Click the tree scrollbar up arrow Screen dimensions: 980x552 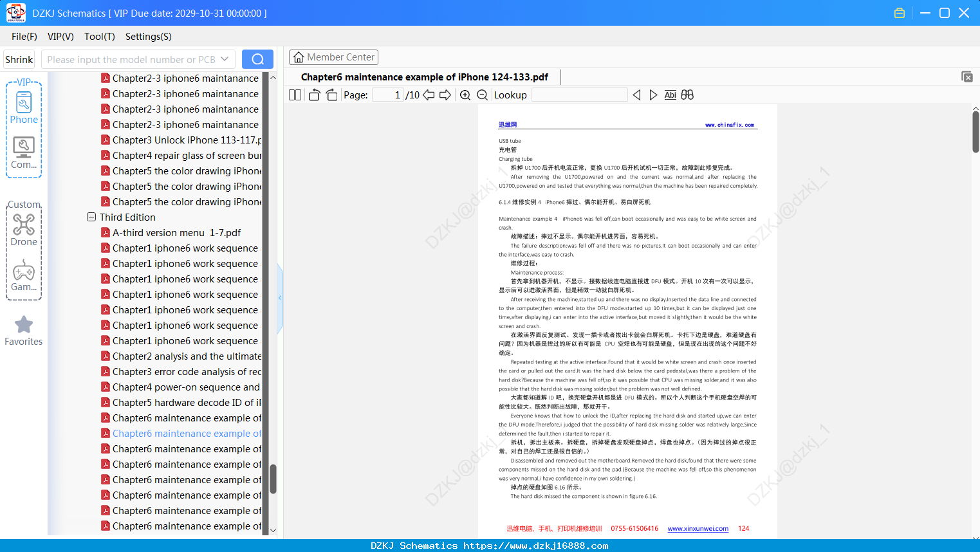(273, 78)
